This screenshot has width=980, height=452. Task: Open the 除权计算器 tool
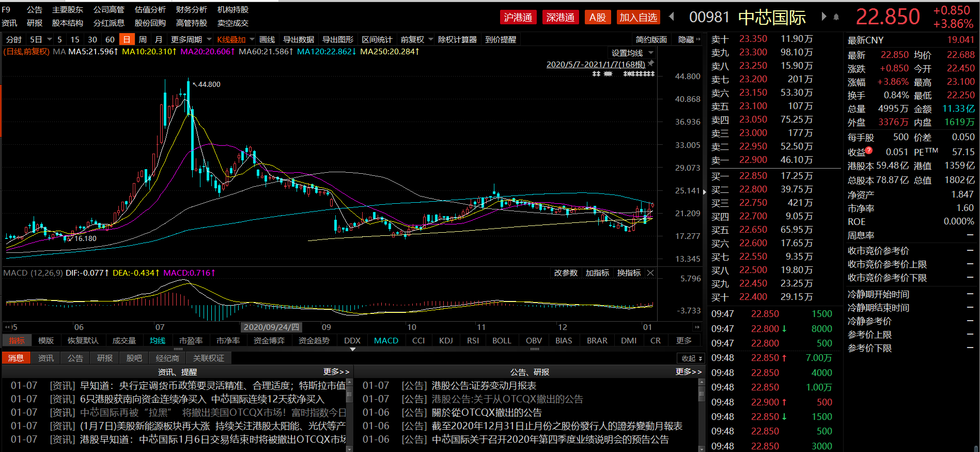pyautogui.click(x=457, y=39)
